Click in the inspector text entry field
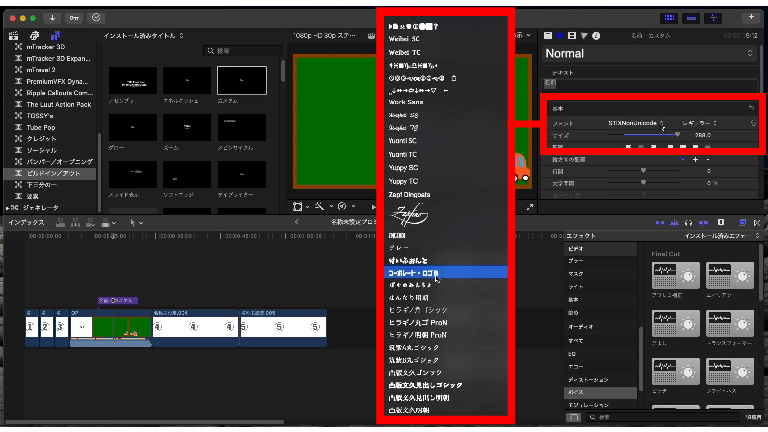 pyautogui.click(x=649, y=84)
